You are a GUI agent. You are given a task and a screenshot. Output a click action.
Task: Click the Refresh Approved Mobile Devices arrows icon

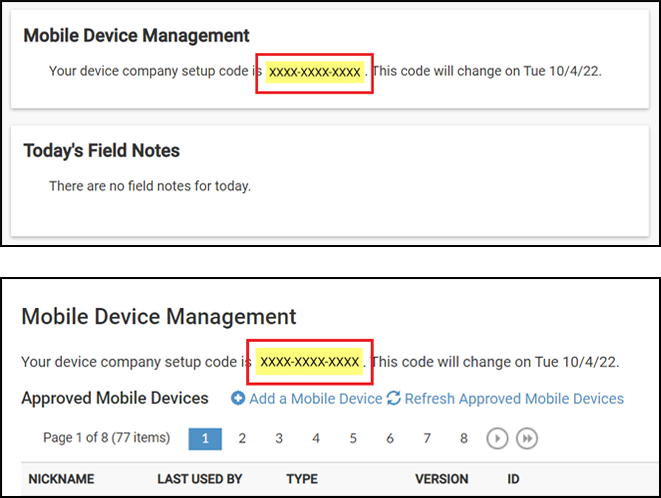(x=394, y=398)
